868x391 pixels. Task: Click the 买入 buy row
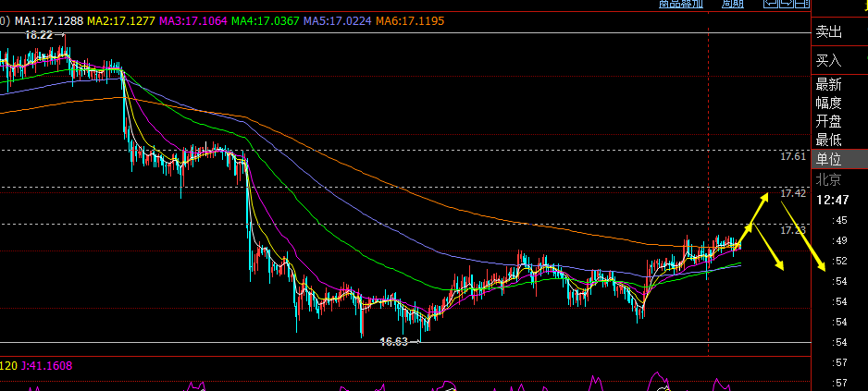[839, 60]
